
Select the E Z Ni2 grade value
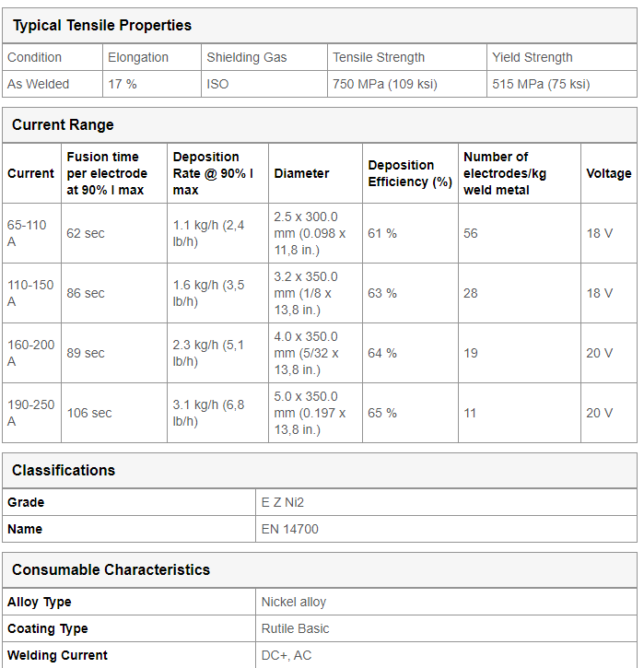click(x=446, y=503)
